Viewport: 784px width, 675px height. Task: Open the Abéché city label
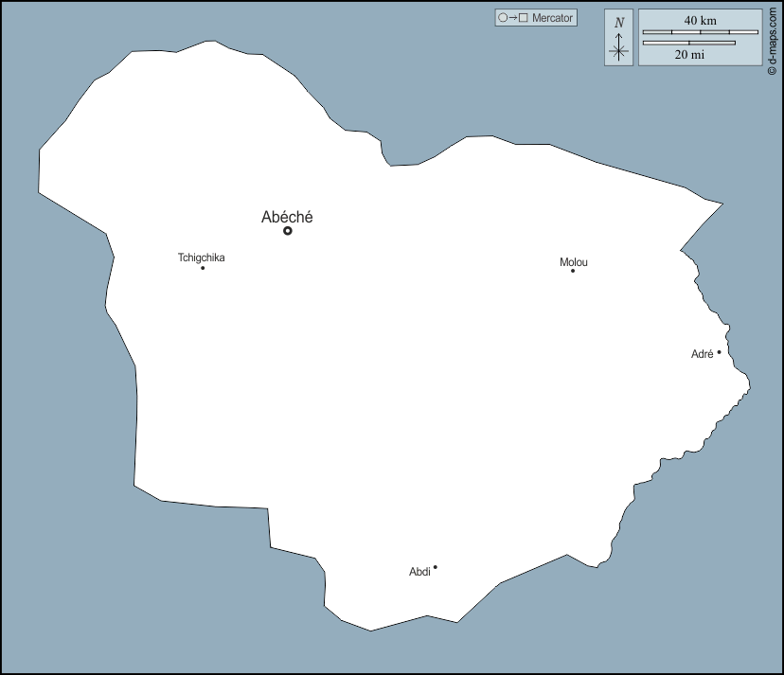point(287,217)
